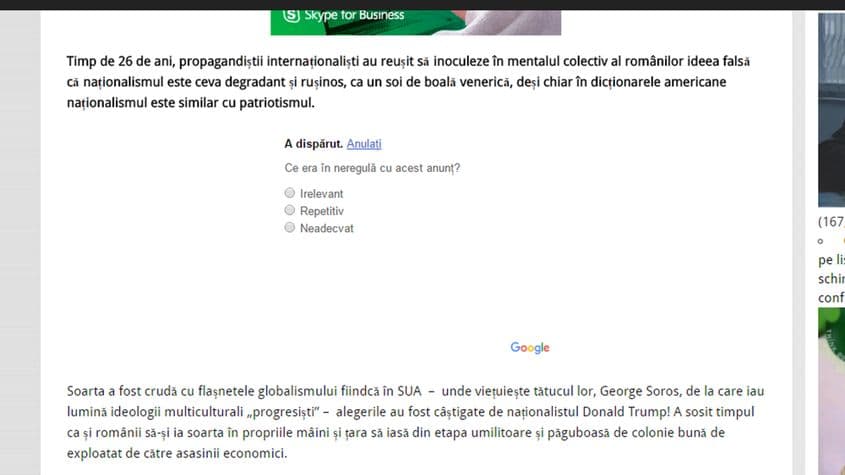Click the Skype logo icon in banner
Viewport: 845px width, 475px height.
[x=291, y=16]
